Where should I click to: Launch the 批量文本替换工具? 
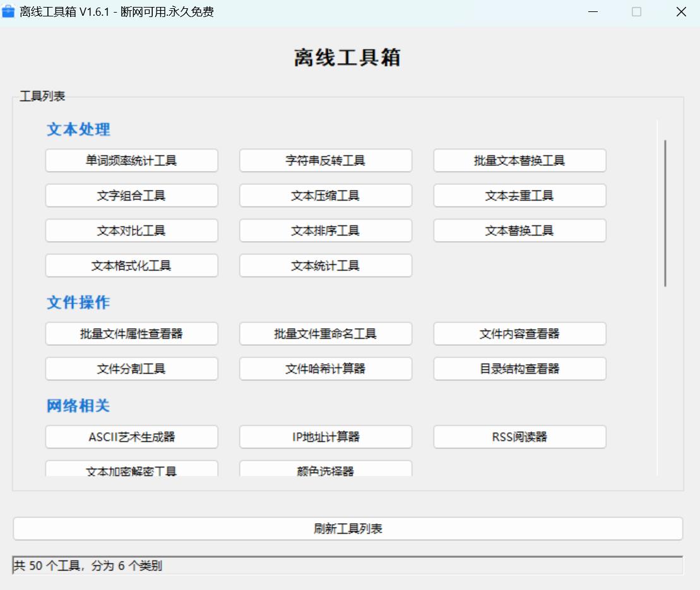tap(519, 160)
